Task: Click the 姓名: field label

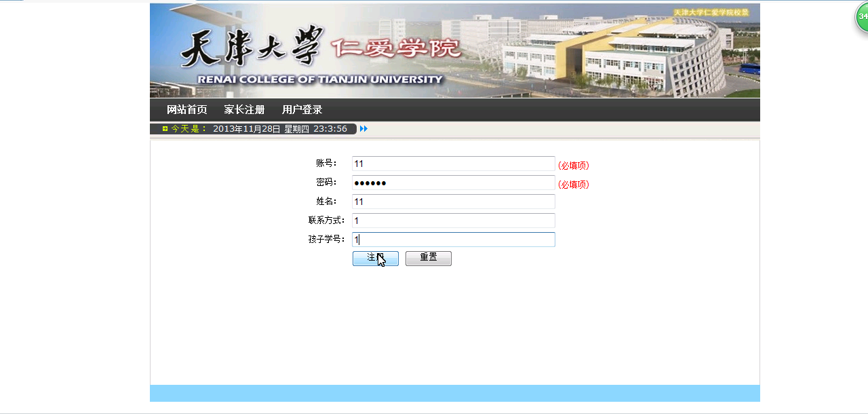Action: [x=326, y=201]
